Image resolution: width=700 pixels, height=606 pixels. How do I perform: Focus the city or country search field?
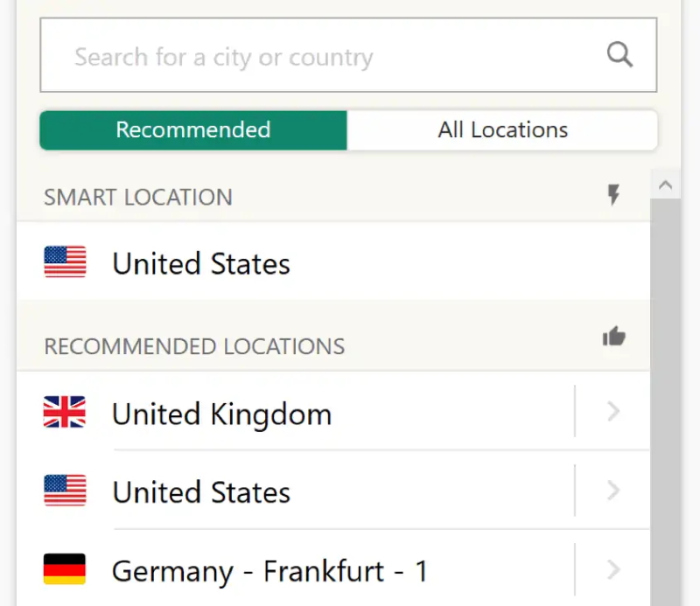coord(348,55)
